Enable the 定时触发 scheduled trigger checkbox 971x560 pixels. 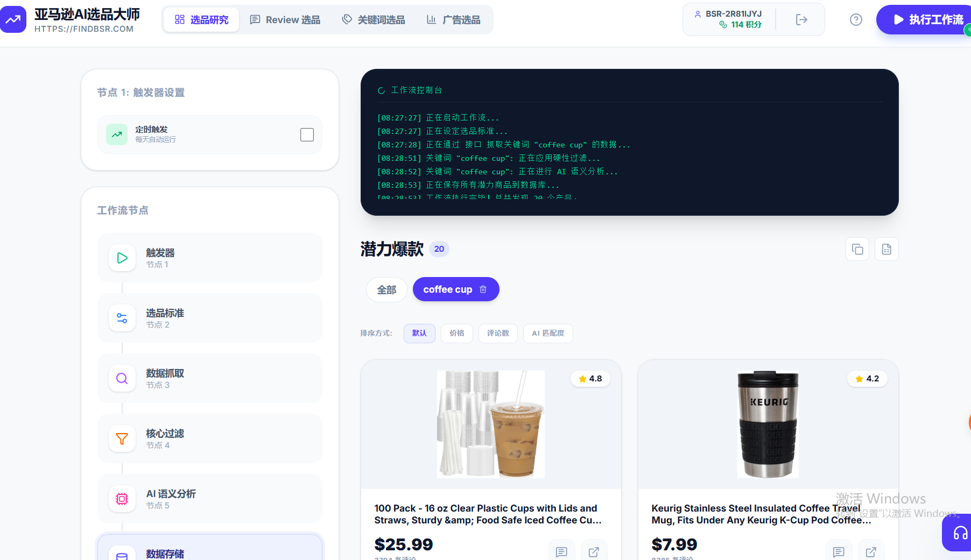307,135
